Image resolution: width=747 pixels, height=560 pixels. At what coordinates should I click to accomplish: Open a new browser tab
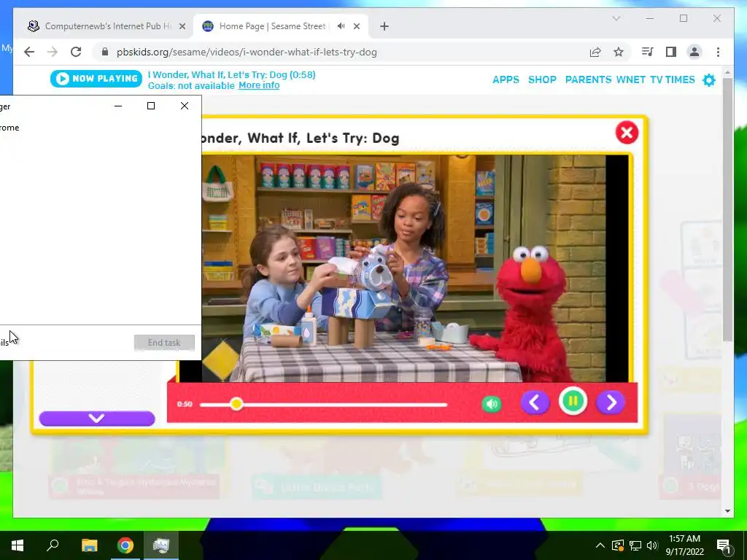click(x=384, y=26)
